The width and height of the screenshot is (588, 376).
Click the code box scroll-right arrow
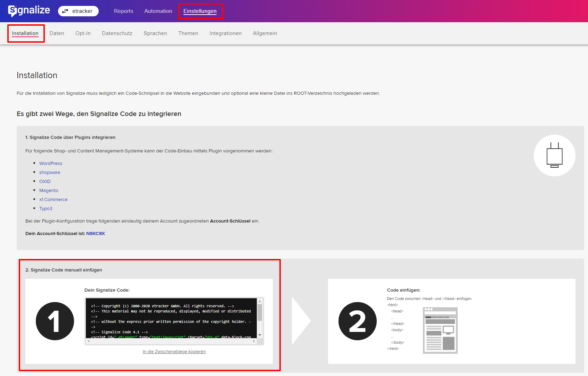coord(254,341)
